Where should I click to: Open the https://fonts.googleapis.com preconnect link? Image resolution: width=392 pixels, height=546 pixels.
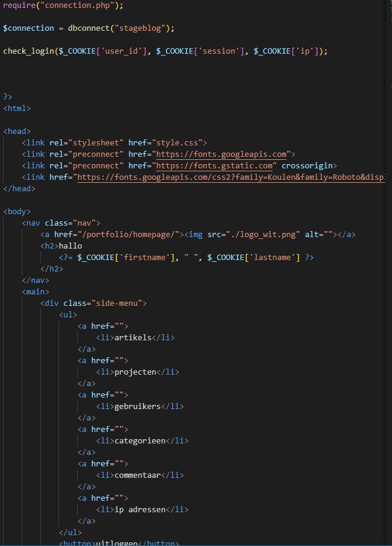(x=221, y=154)
